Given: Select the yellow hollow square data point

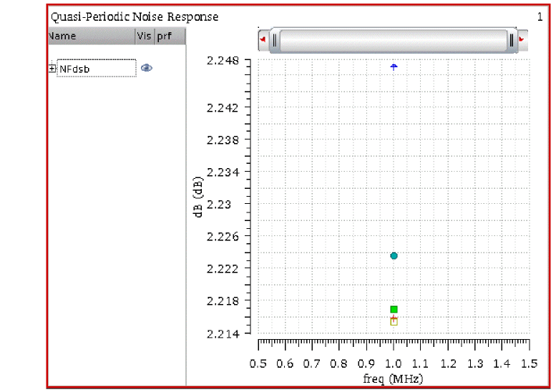Looking at the screenshot, I should click(394, 322).
